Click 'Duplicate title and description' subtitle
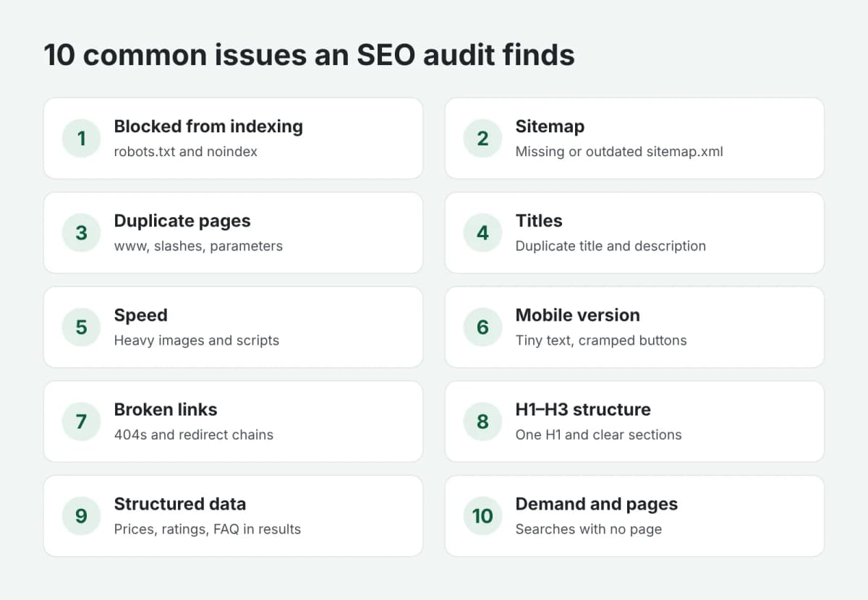868x600 pixels. [610, 246]
